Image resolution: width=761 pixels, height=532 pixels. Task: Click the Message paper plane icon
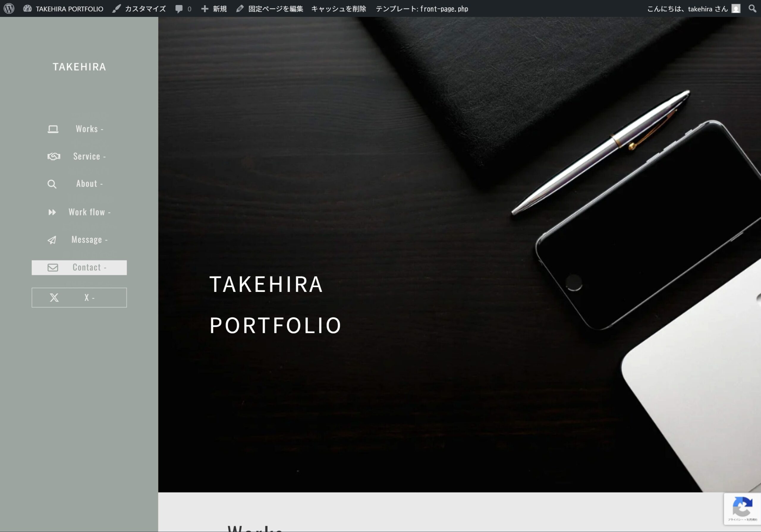pyautogui.click(x=52, y=240)
